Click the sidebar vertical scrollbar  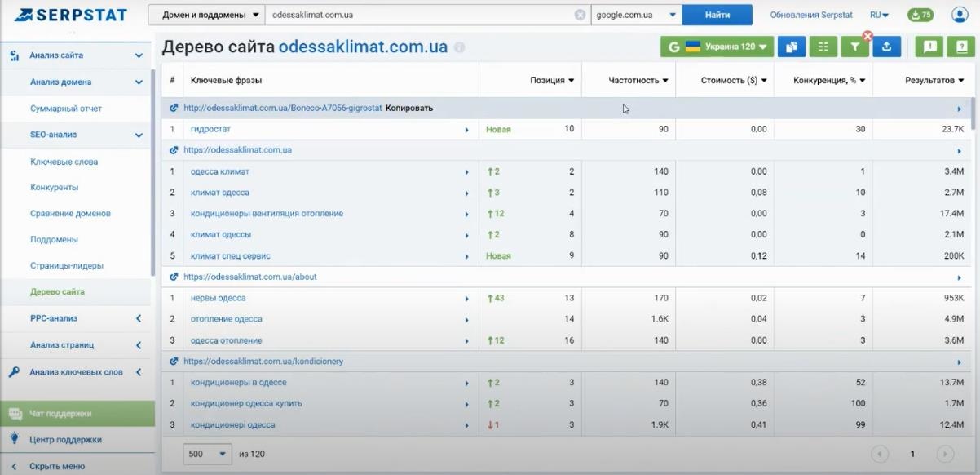click(x=152, y=173)
